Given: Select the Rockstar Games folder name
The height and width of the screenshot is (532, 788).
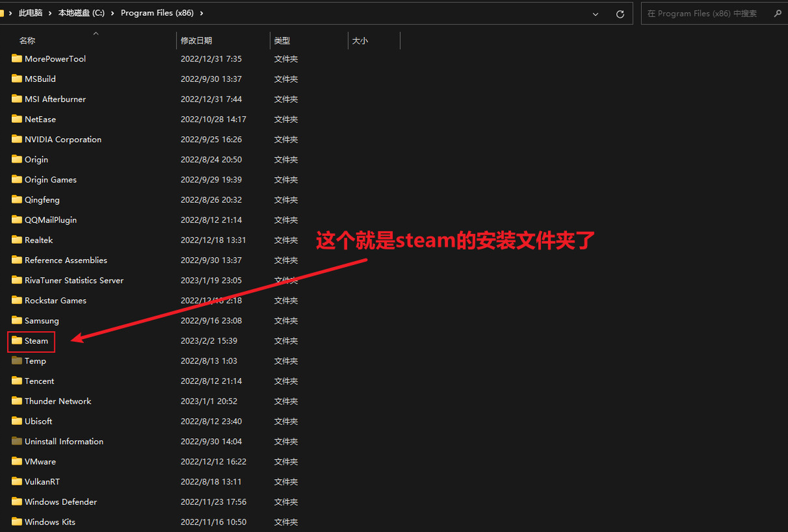Looking at the screenshot, I should point(56,300).
